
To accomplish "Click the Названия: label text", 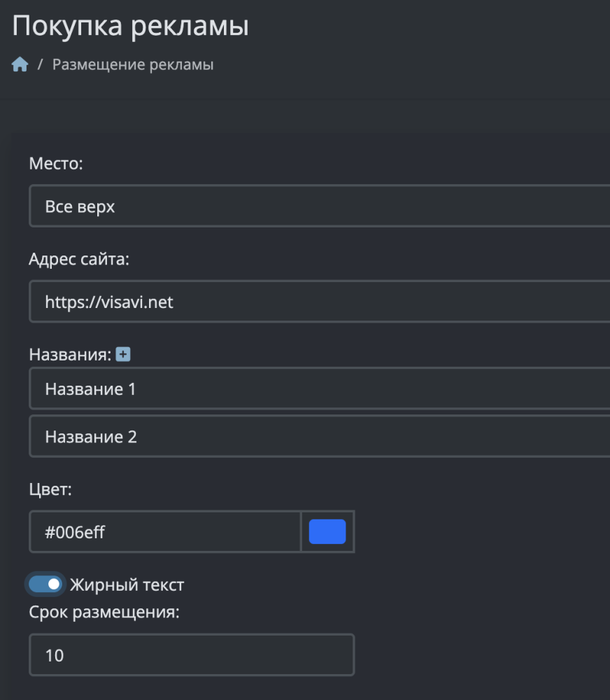I will (x=70, y=355).
